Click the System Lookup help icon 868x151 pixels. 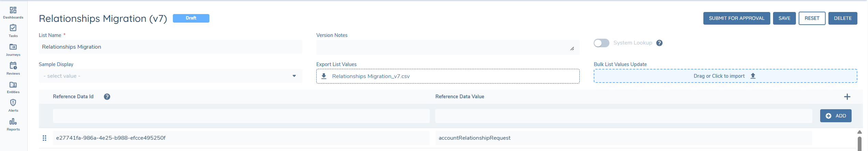pyautogui.click(x=659, y=43)
